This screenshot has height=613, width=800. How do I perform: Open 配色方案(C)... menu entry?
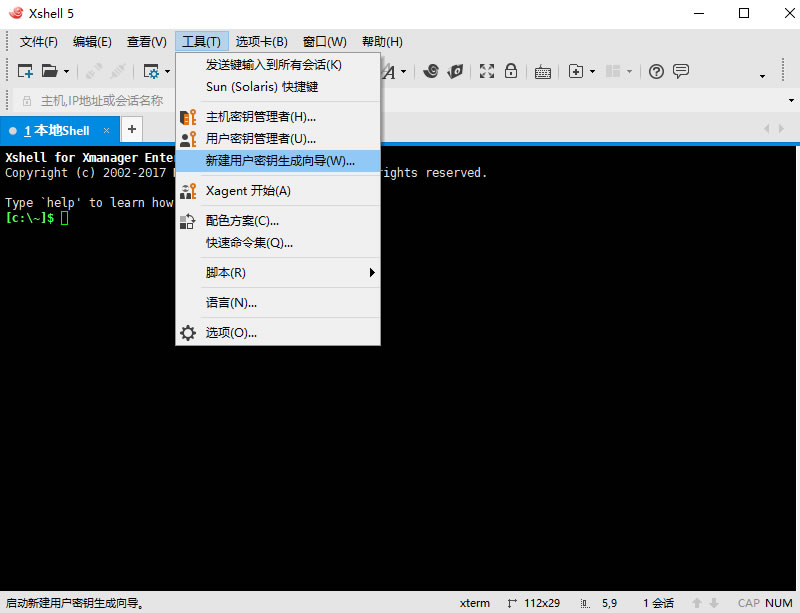click(x=278, y=221)
